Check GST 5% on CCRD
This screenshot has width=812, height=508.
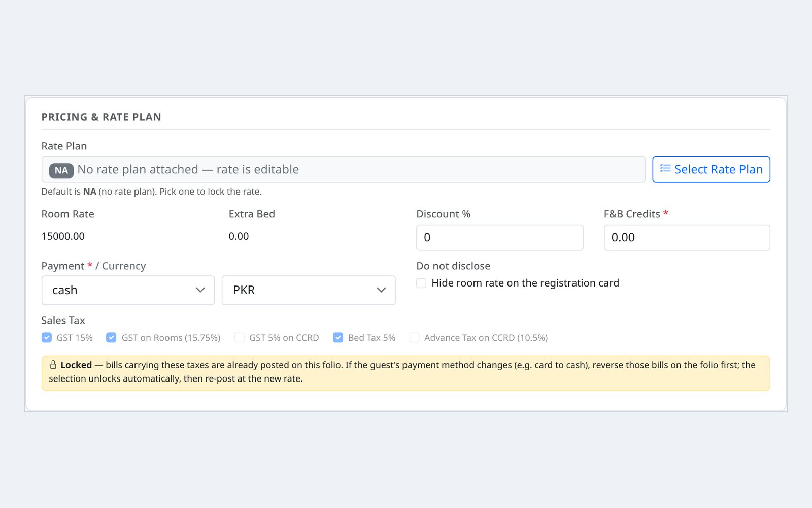[239, 338]
